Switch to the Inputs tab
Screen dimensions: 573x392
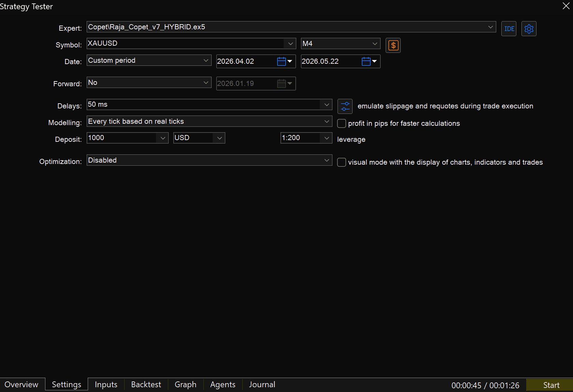click(x=106, y=385)
